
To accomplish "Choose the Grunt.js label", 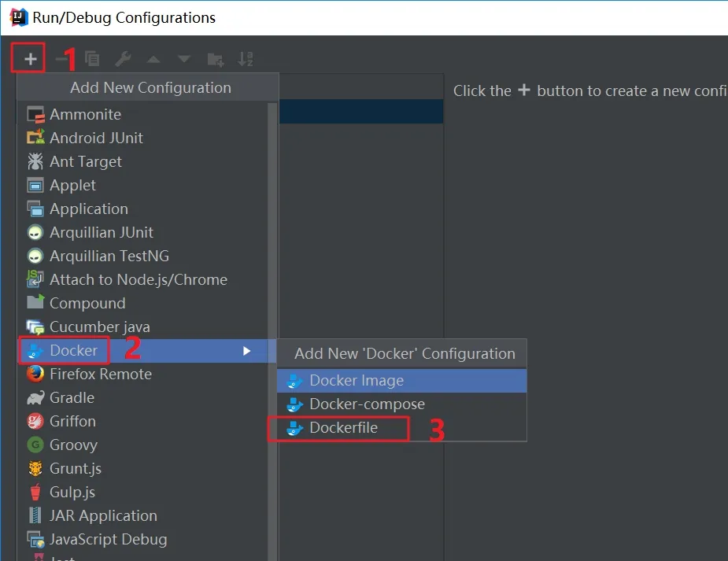I will [76, 469].
